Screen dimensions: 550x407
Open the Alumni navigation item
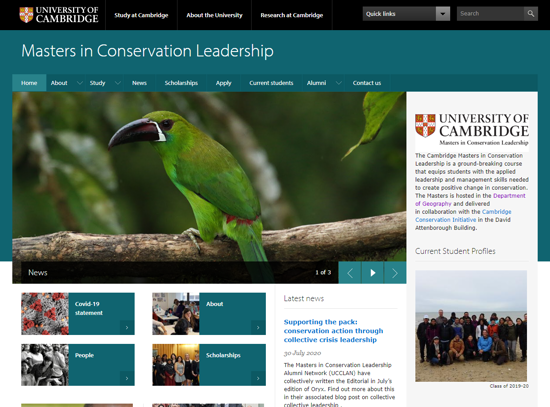tap(316, 83)
